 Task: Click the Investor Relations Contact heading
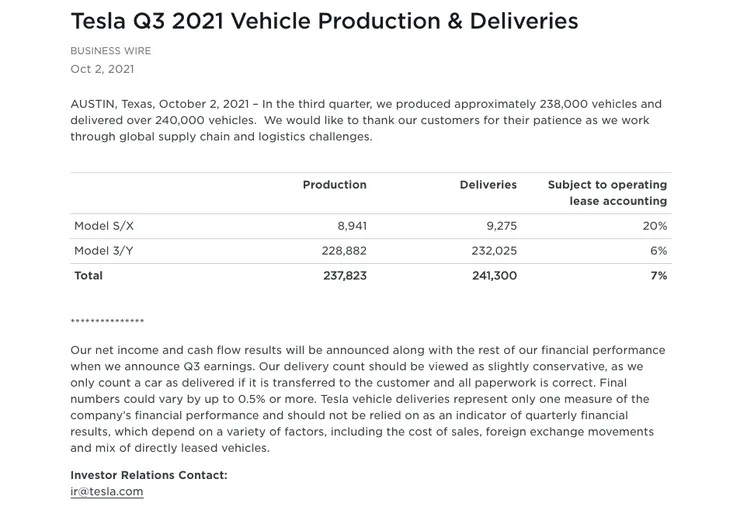coord(149,475)
